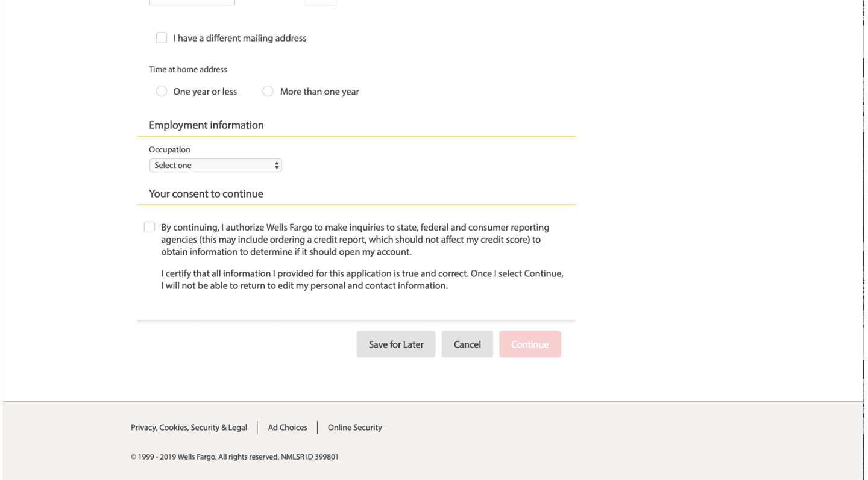Click the "Your consent to continue" heading

pos(206,194)
